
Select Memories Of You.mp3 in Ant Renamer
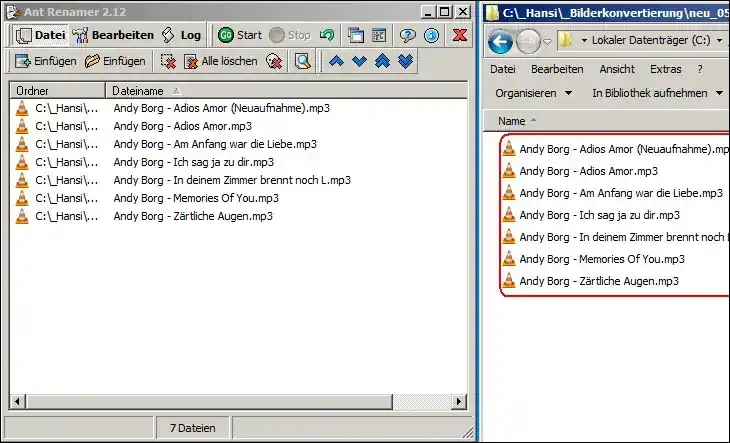coord(196,198)
